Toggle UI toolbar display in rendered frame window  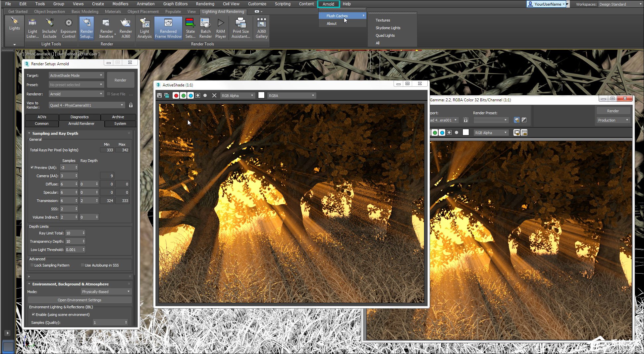pyautogui.click(x=524, y=132)
